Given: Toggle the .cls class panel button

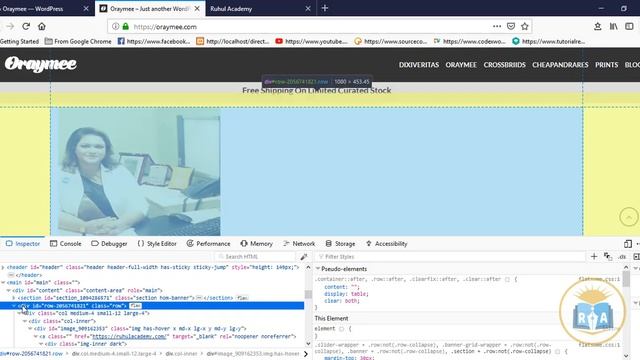Looking at the screenshot, I should pyautogui.click(x=622, y=257).
